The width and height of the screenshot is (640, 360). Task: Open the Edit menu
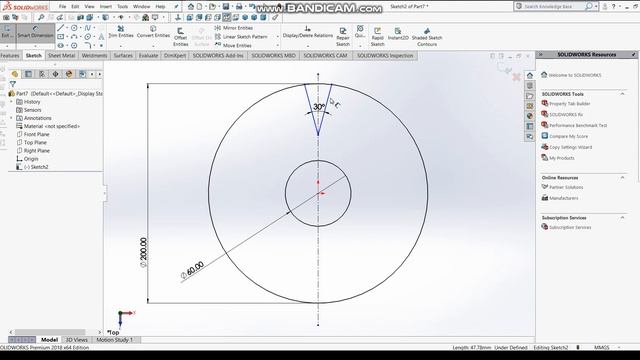click(x=75, y=7)
